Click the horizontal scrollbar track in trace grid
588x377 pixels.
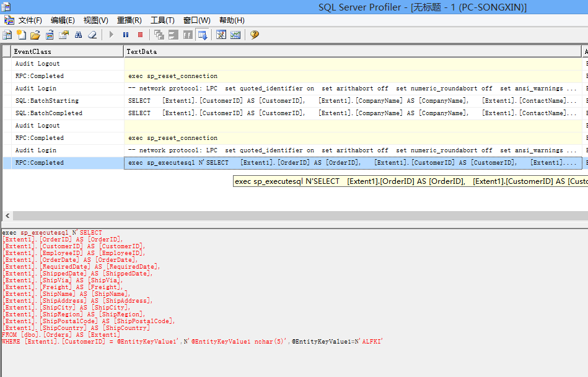coord(300,215)
